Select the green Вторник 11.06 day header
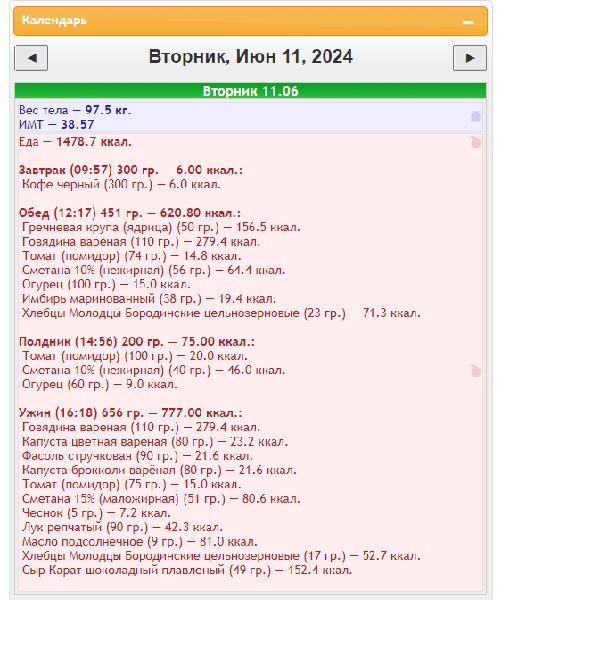Viewport: 596px width, 672px height. click(250, 91)
